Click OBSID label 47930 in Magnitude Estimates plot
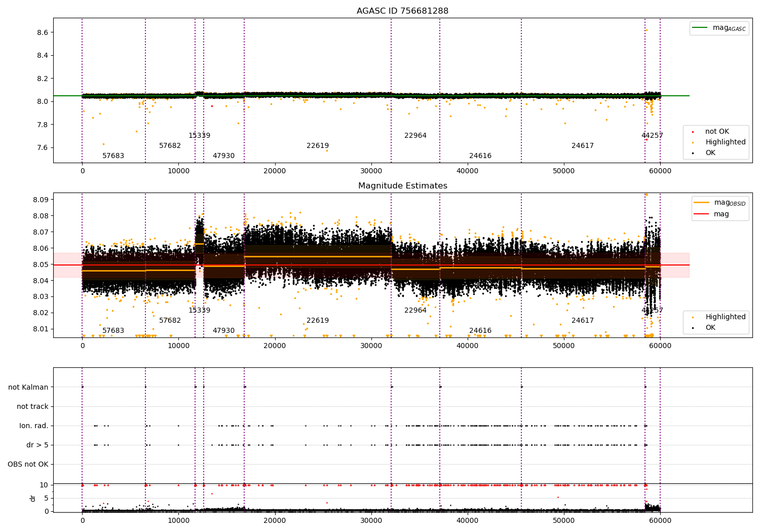The height and width of the screenshot is (532, 760). pyautogui.click(x=223, y=331)
